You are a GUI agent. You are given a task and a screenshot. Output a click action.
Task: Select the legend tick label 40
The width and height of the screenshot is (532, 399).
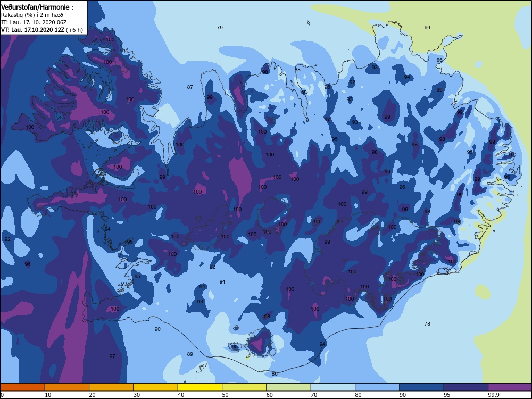point(181,395)
